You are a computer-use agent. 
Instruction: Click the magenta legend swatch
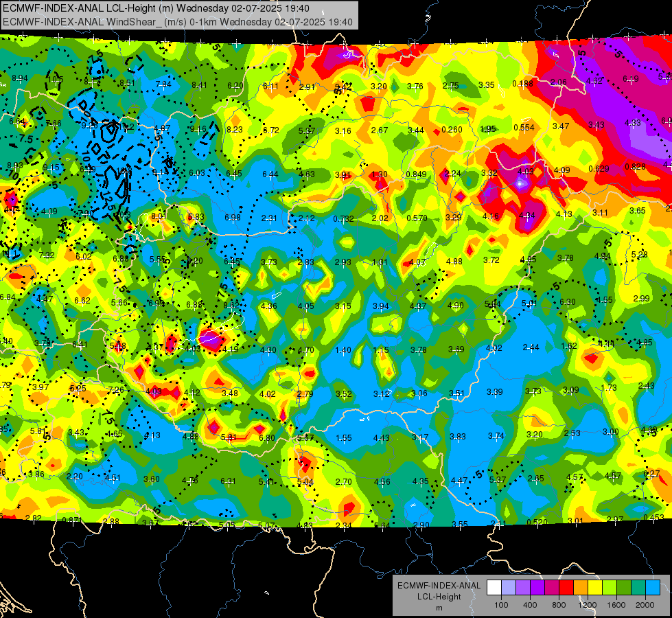552,588
